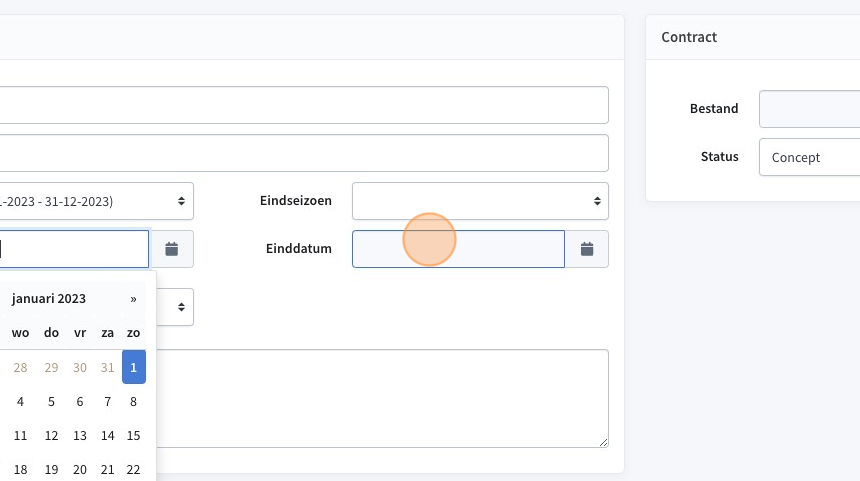The image size is (860, 481).
Task: Pick December 31 greyed-out day
Action: pos(108,367)
